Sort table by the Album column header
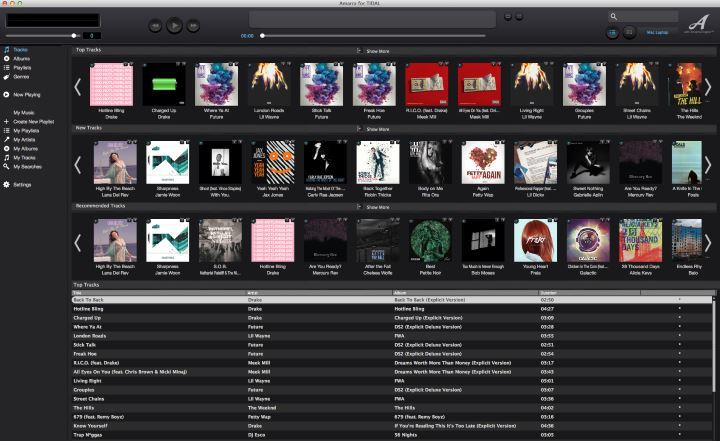 (465, 293)
